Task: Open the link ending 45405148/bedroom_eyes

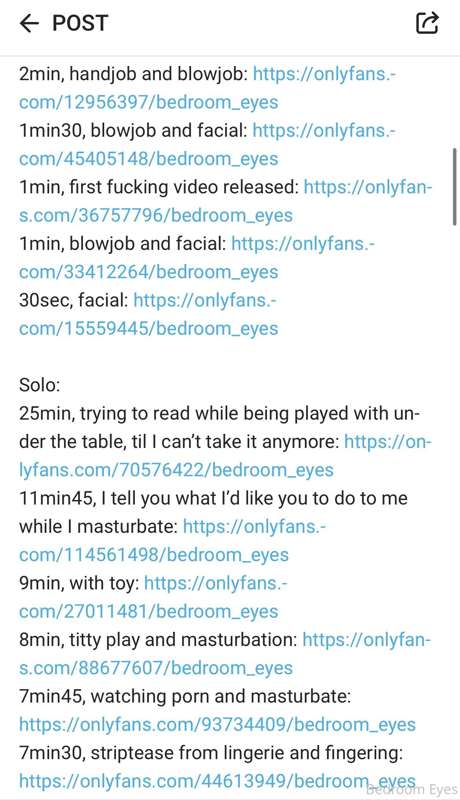Action: (x=148, y=159)
